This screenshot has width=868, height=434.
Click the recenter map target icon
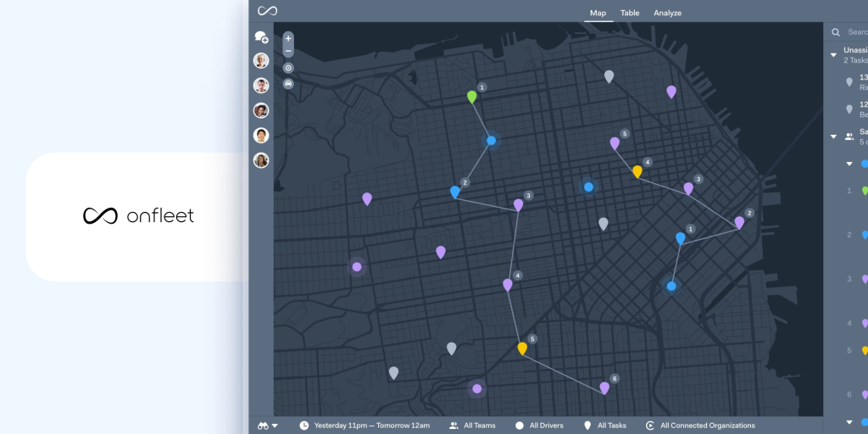(288, 68)
